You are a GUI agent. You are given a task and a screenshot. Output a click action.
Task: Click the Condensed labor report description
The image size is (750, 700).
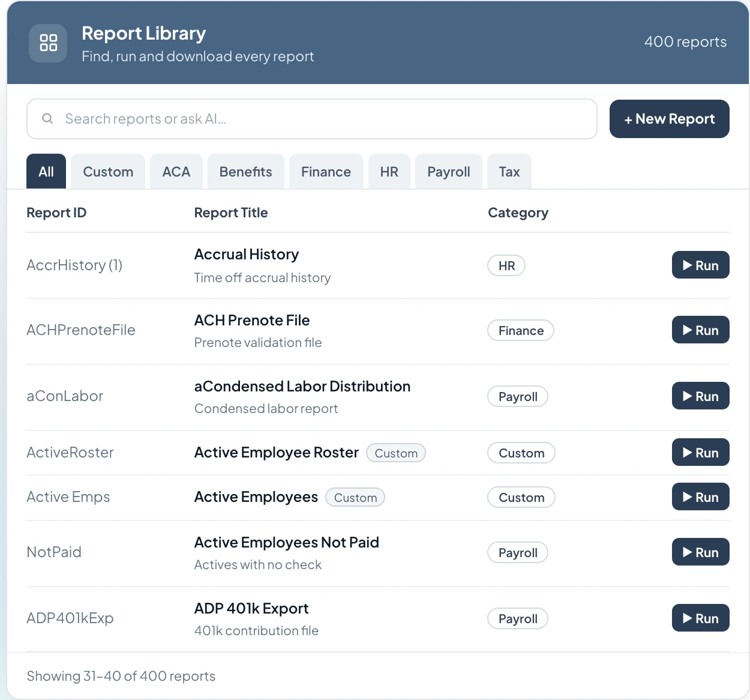click(x=266, y=408)
